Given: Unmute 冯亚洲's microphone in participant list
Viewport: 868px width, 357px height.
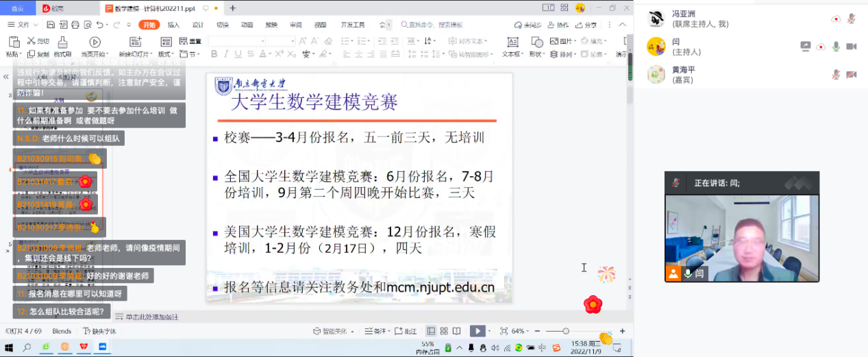Looking at the screenshot, I should tap(852, 19).
